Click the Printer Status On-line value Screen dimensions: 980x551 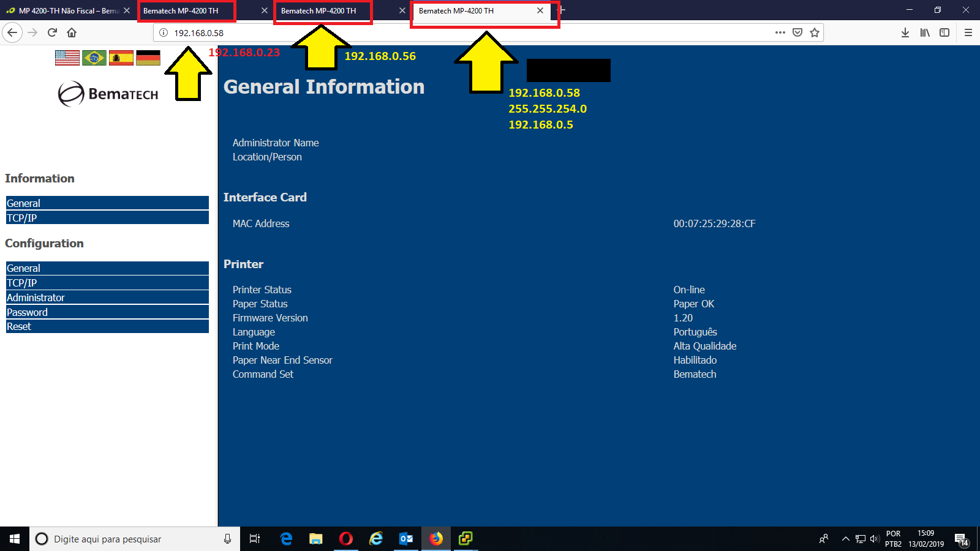[x=689, y=290]
